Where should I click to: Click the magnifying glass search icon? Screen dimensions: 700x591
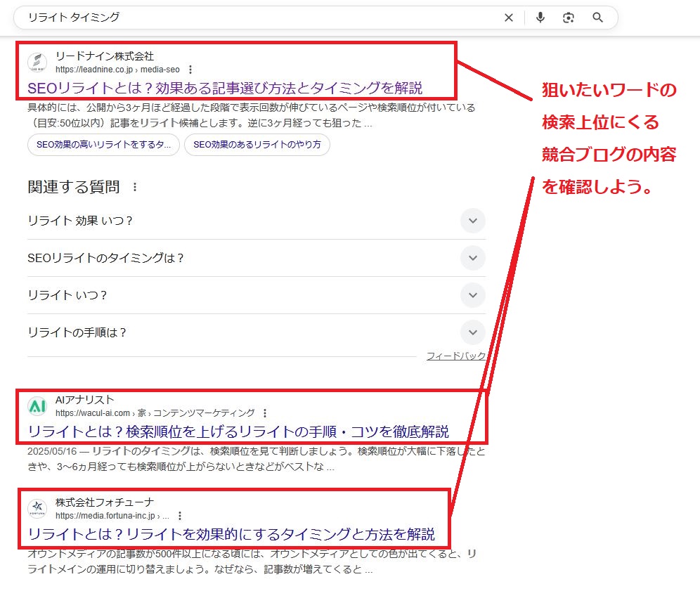[598, 18]
